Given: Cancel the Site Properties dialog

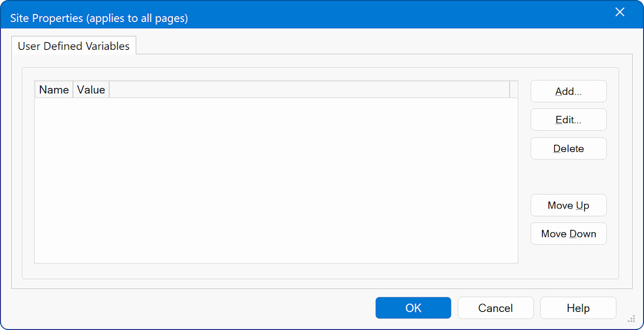Looking at the screenshot, I should pos(496,308).
